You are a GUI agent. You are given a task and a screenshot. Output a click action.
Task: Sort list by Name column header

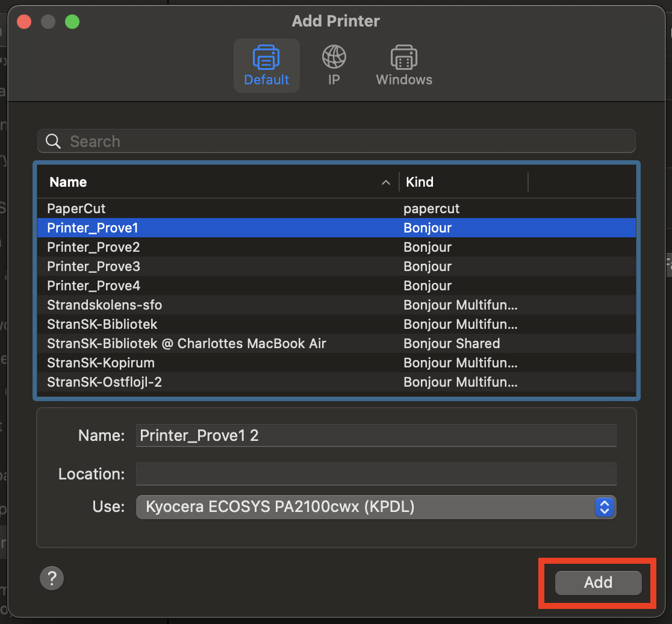pyautogui.click(x=68, y=182)
